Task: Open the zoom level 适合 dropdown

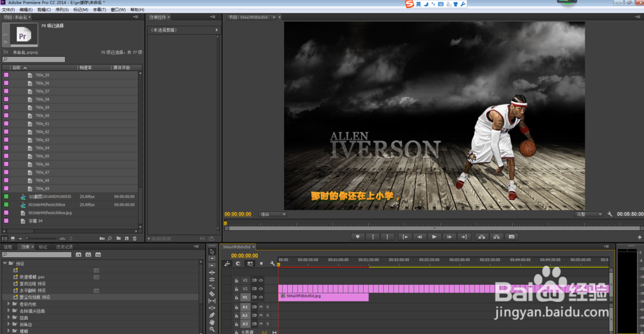Action: [272, 214]
